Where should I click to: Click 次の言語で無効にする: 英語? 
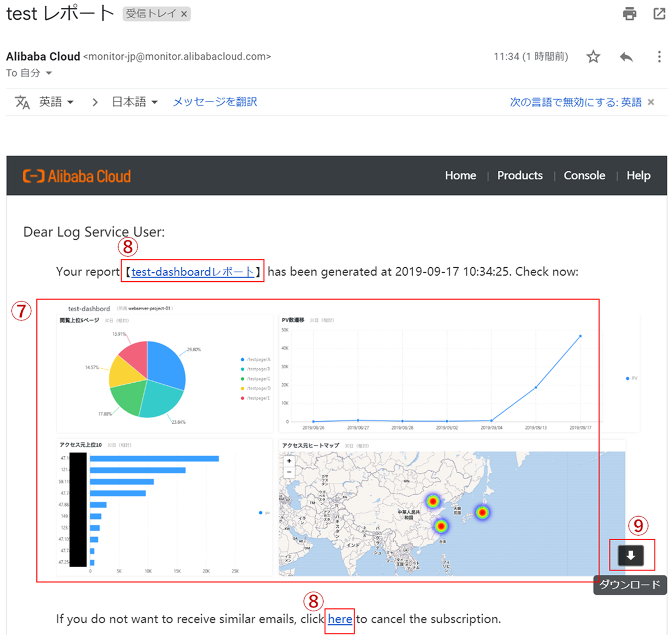click(576, 102)
